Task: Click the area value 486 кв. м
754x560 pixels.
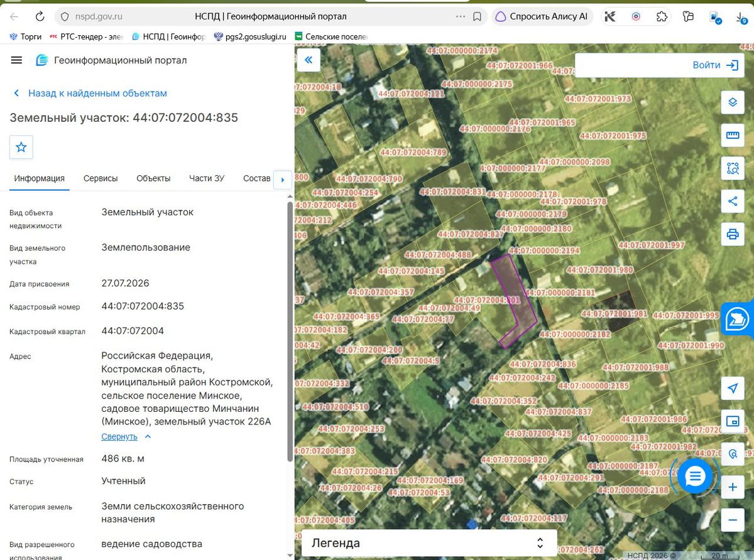Action: coord(123,458)
